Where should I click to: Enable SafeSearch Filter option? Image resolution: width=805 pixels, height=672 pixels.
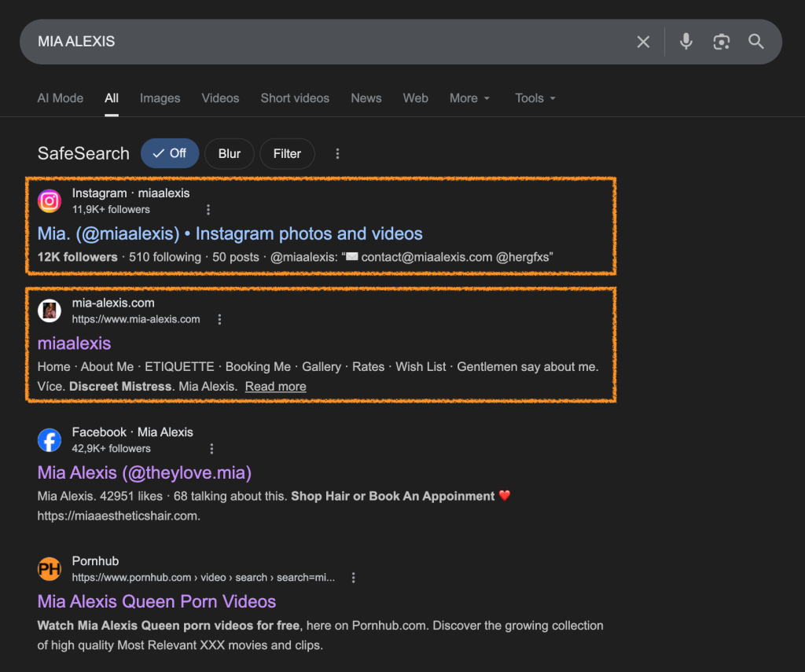click(287, 154)
